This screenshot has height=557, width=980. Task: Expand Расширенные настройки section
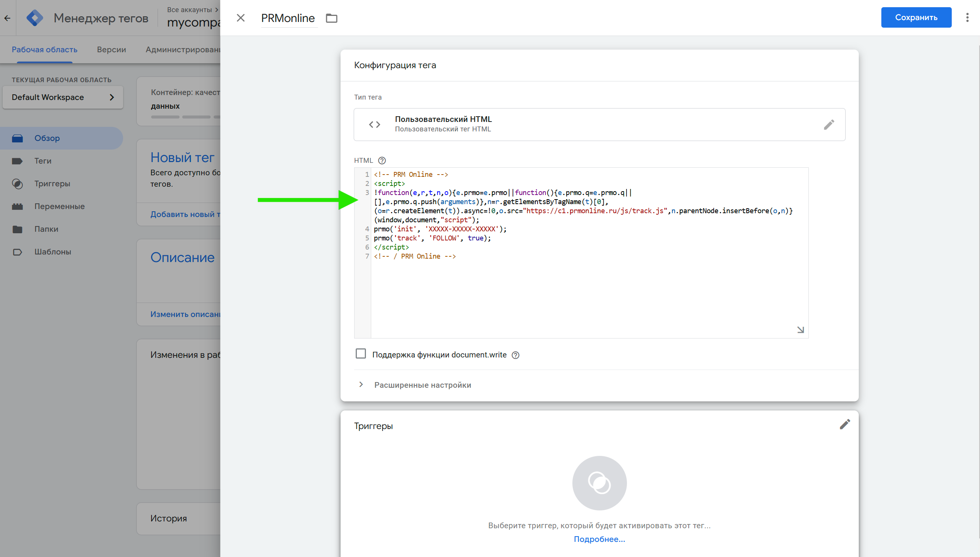click(422, 385)
